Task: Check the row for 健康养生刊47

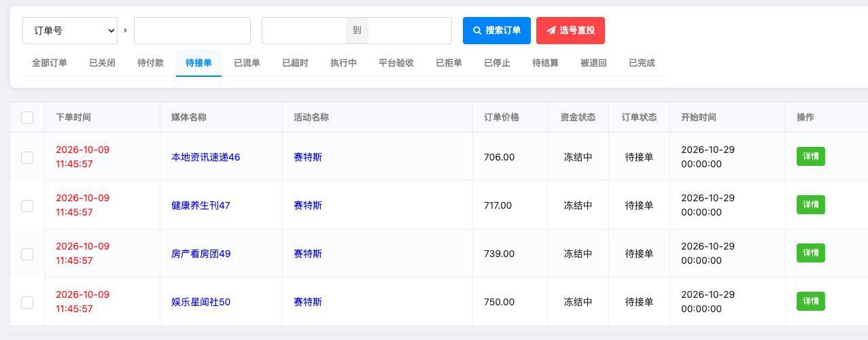Action: [x=27, y=205]
